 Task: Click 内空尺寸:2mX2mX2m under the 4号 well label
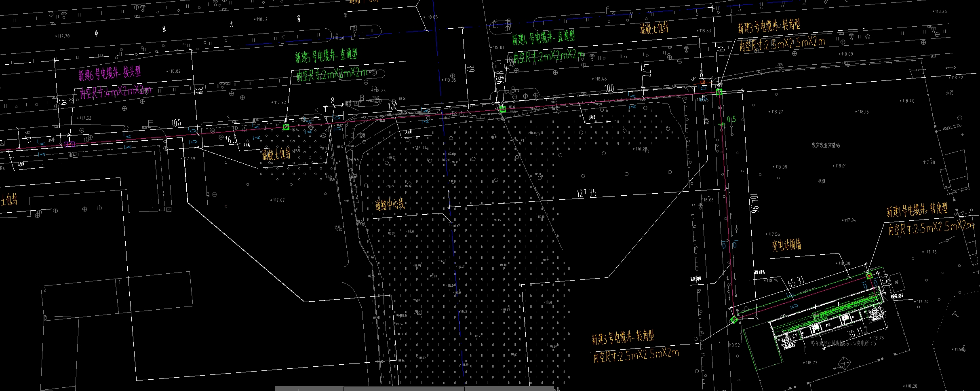coord(549,57)
